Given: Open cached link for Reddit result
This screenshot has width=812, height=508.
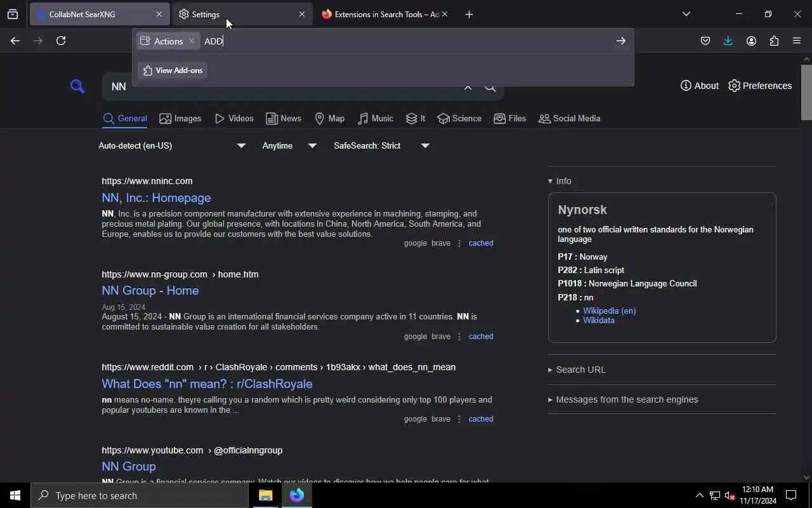Looking at the screenshot, I should click(x=481, y=419).
